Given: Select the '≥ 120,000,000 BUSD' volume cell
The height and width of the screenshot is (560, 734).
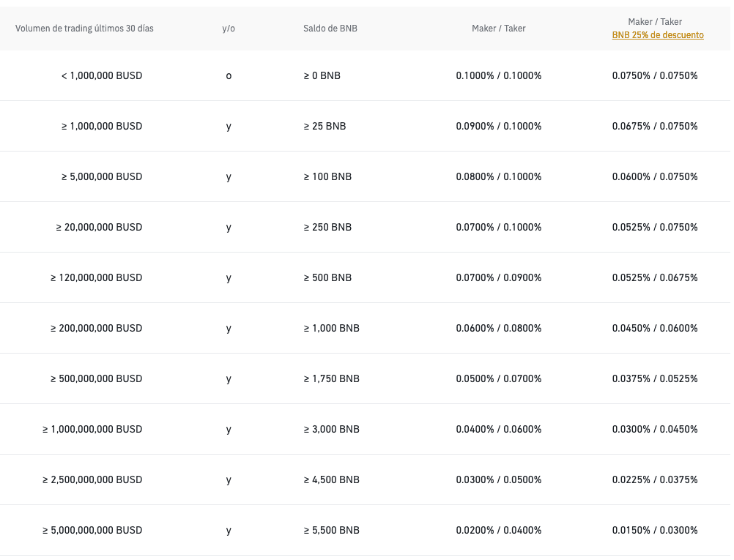Looking at the screenshot, I should (96, 278).
